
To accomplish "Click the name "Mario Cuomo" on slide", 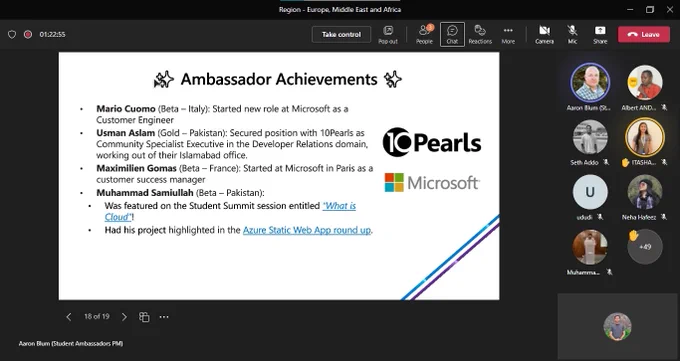I will coord(126,108).
